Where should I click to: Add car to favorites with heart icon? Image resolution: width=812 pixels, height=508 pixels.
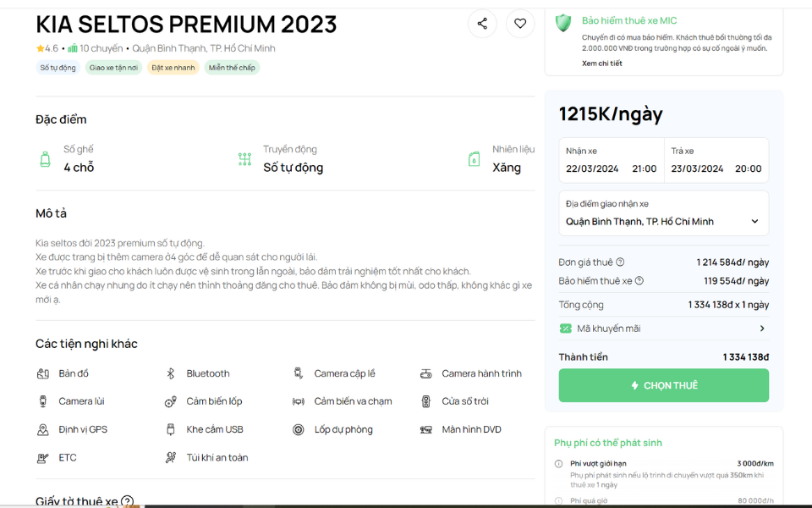point(520,24)
